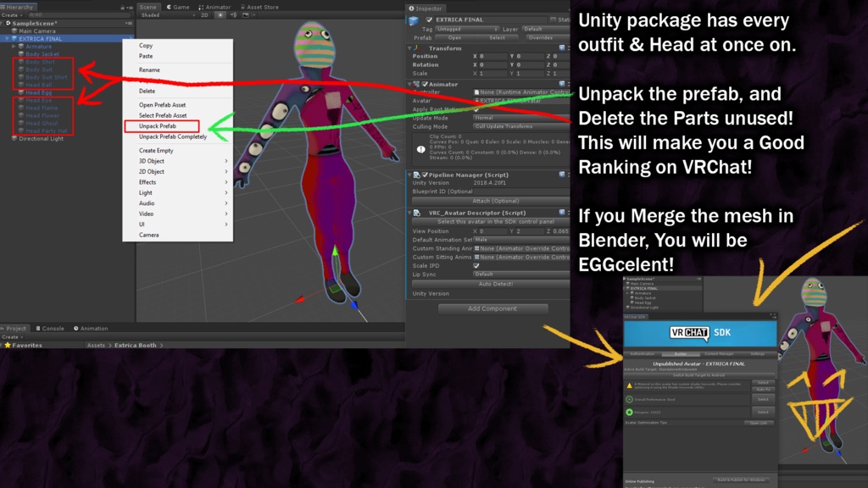Click Pipeline Manager script icon
This screenshot has height=488, width=868.
pyautogui.click(x=417, y=175)
